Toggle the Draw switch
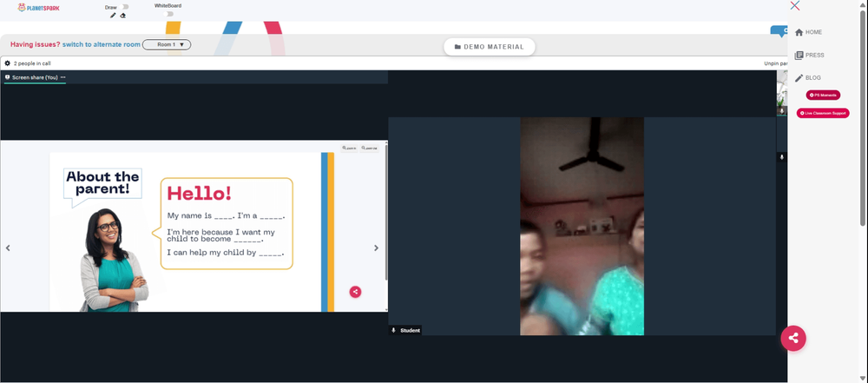 tap(125, 7)
